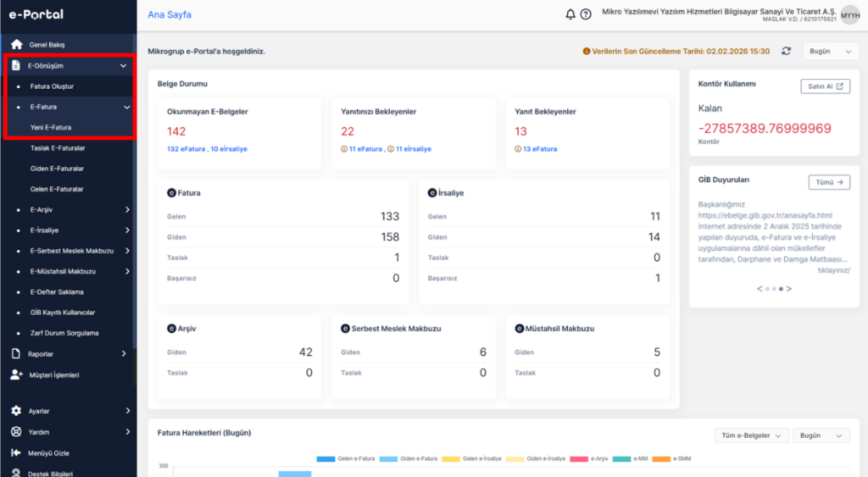868x477 pixels.
Task: Toggle Gelen e-Fatura chart legend swatch
Action: pos(325,458)
